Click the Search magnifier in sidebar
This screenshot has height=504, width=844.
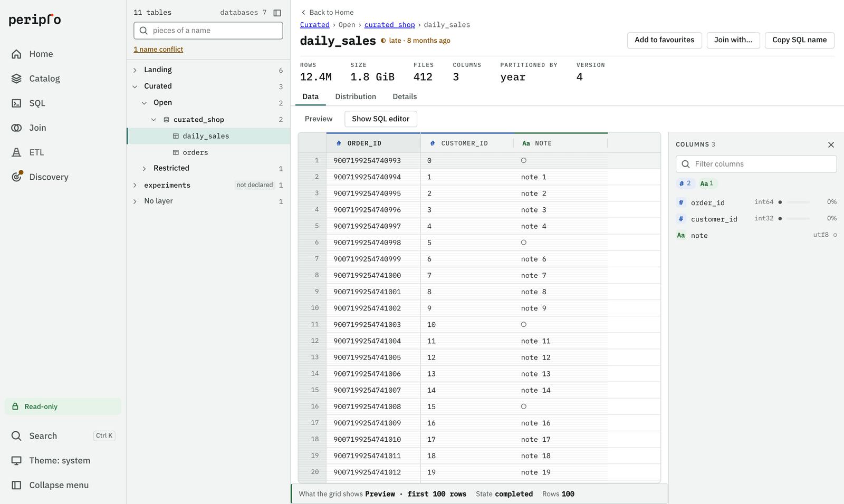tap(16, 436)
